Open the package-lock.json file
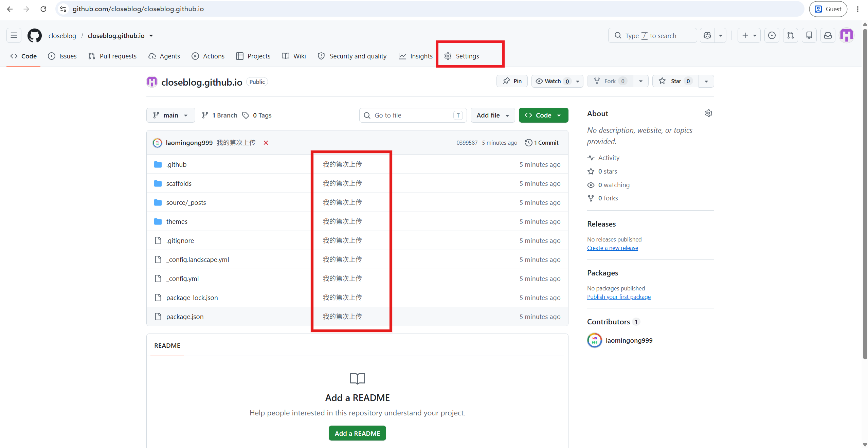Image resolution: width=868 pixels, height=448 pixels. [192, 298]
